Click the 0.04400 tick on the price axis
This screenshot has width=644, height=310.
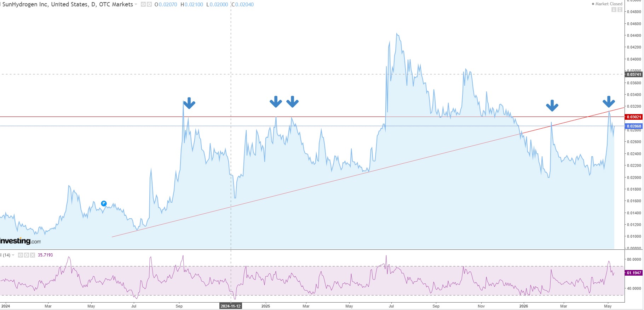tap(634, 35)
